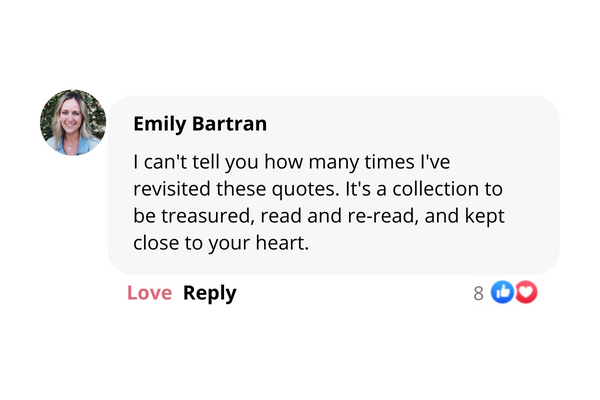600x400 pixels.
Task: View who reacted with a Like
Action: coord(502,292)
